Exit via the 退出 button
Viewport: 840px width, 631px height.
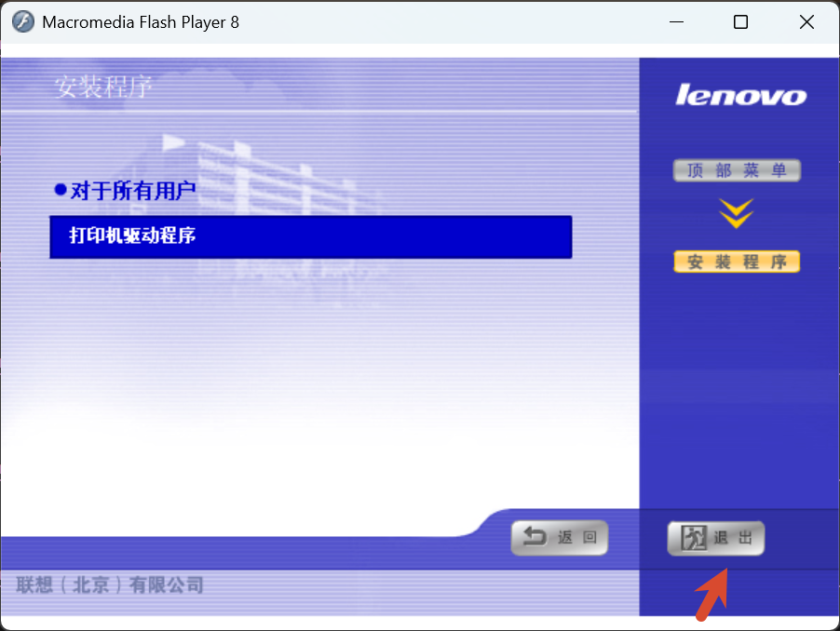[716, 538]
